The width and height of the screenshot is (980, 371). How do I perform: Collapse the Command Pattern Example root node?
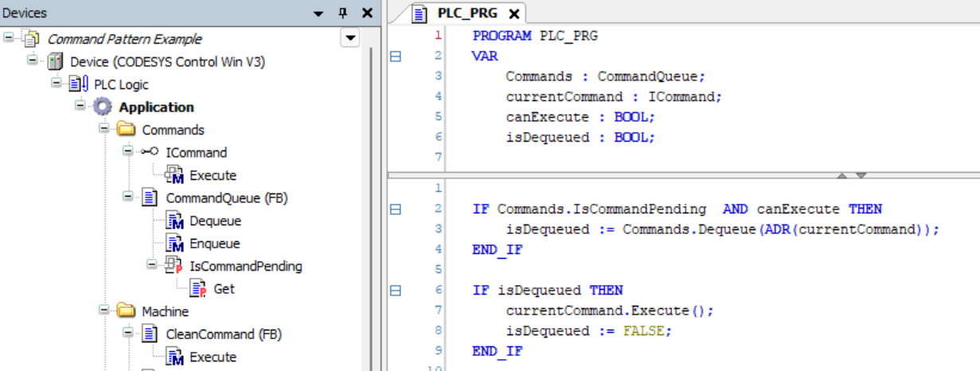pos(9,37)
